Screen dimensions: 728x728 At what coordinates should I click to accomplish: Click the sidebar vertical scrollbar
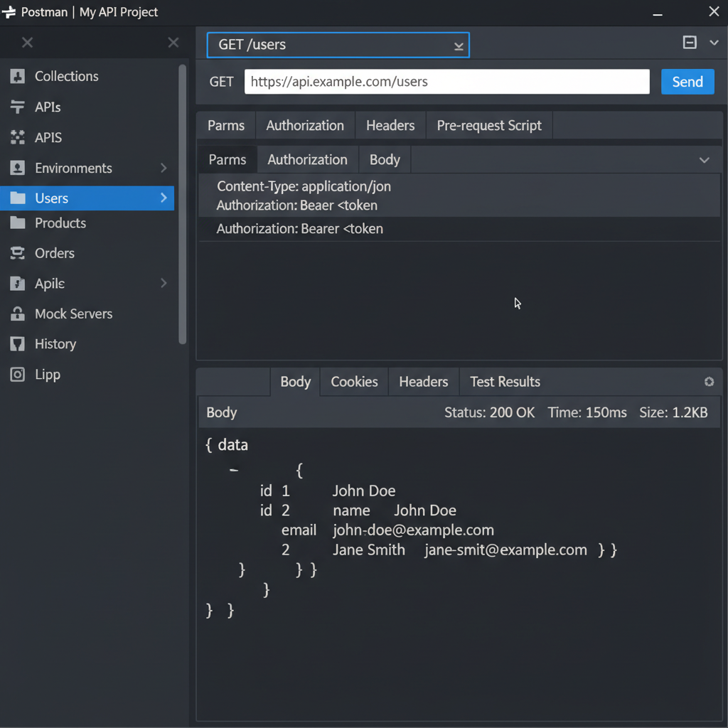(183, 204)
